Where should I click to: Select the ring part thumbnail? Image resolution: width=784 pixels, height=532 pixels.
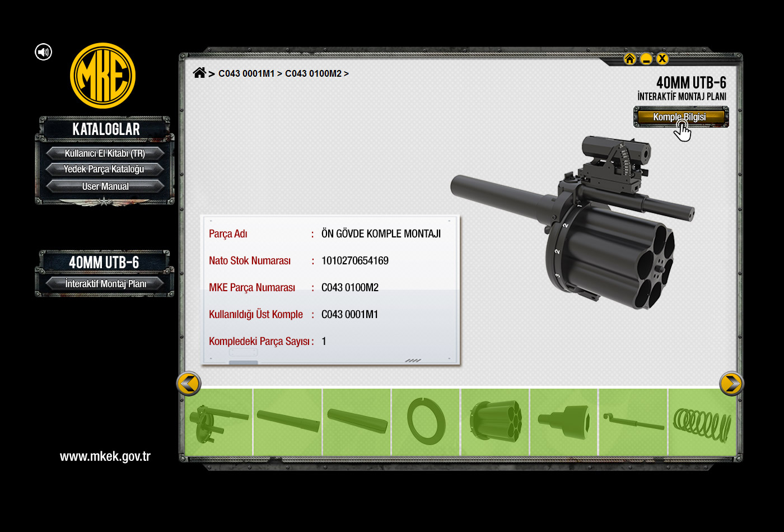pyautogui.click(x=426, y=422)
